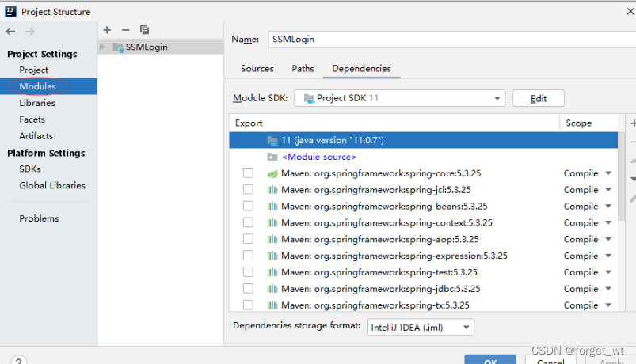Open the Module SDK dropdown
This screenshot has height=364, width=636.
click(399, 98)
